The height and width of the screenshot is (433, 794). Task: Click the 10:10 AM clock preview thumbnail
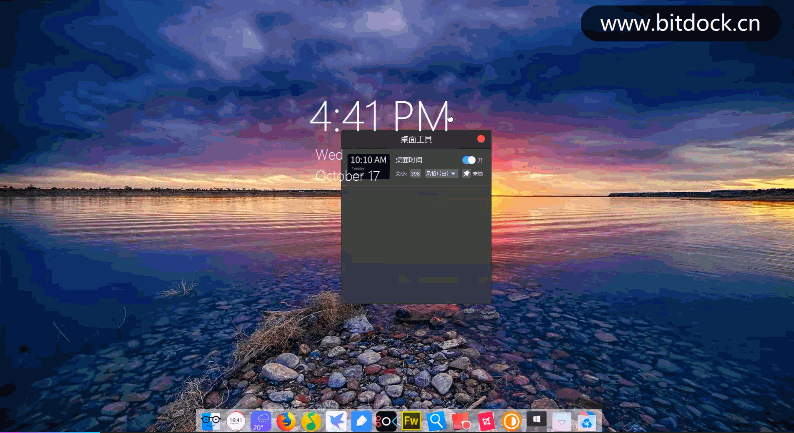(x=368, y=166)
